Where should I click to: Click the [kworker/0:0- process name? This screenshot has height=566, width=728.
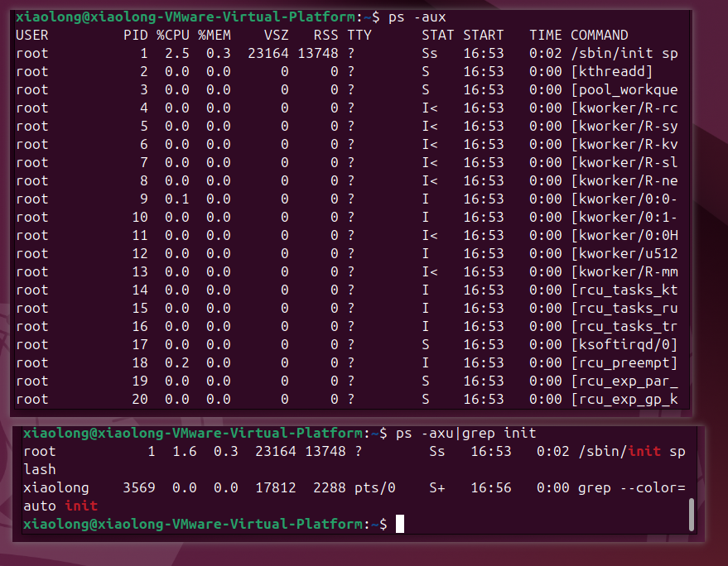tap(624, 199)
